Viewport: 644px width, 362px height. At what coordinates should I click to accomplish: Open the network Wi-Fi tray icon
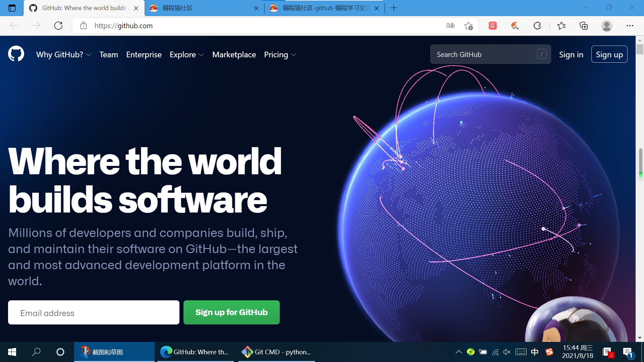pyautogui.click(x=495, y=352)
